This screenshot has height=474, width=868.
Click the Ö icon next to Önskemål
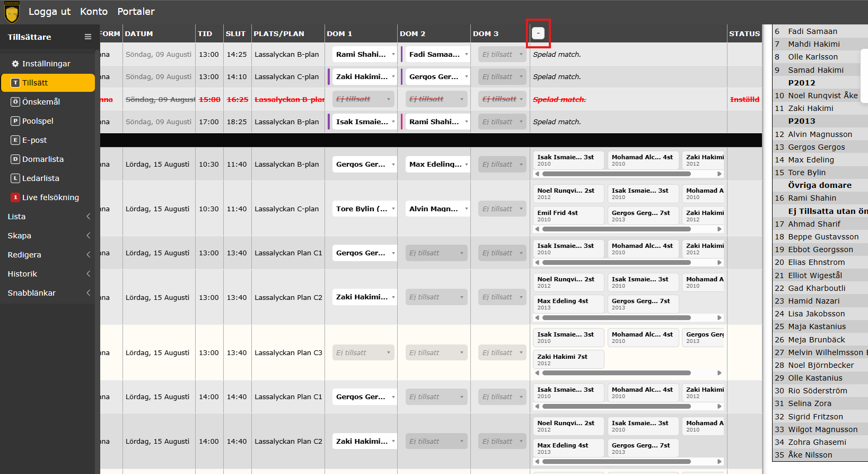click(15, 102)
